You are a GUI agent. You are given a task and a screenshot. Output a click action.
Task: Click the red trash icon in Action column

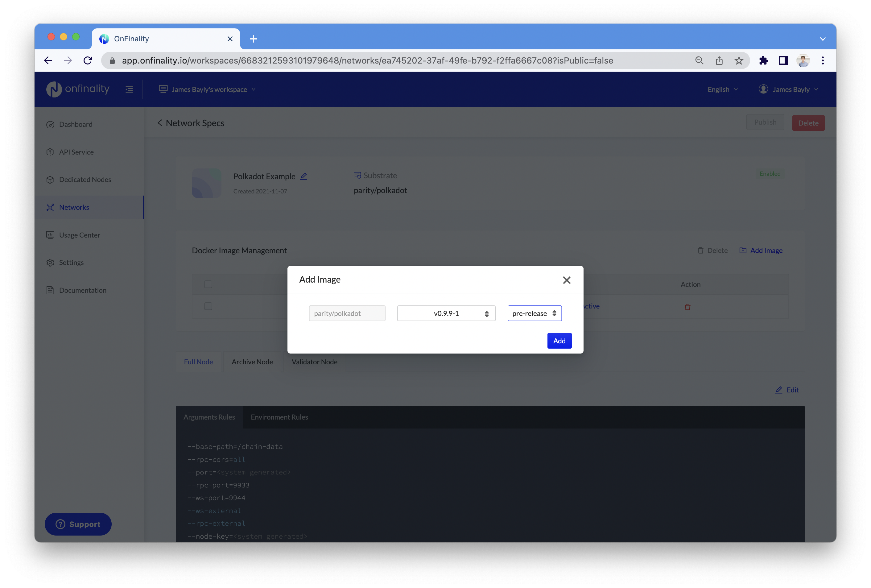point(687,307)
